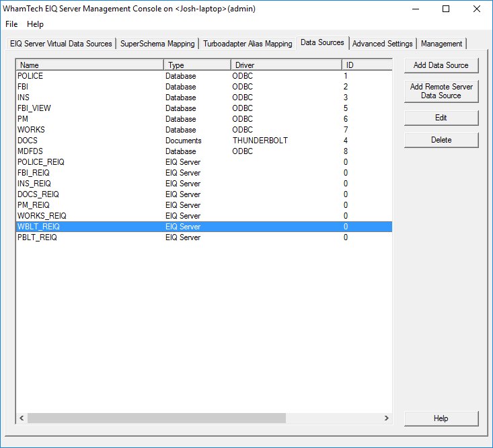The width and height of the screenshot is (493, 448).
Task: Click the horizontal scrollbar left arrow
Action: (x=22, y=418)
